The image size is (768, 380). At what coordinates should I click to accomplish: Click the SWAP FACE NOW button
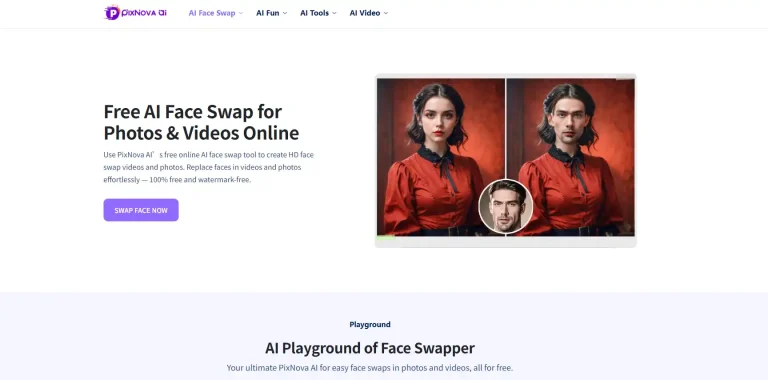[141, 210]
